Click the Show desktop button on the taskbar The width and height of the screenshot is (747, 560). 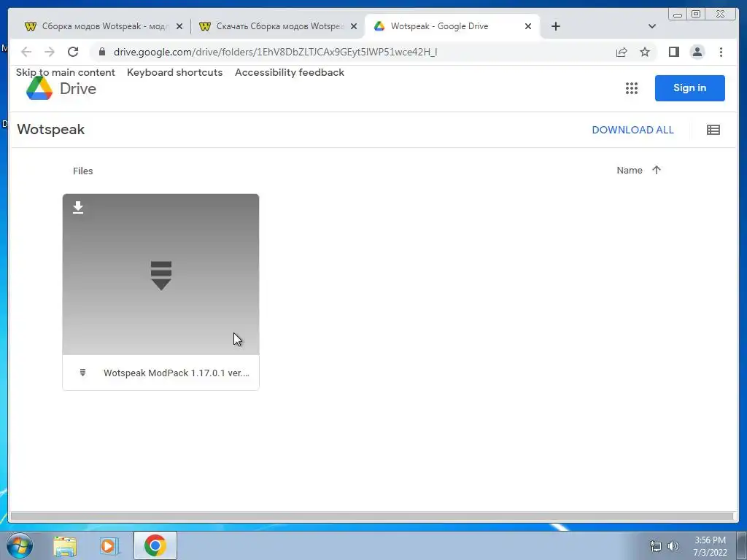tap(742, 546)
